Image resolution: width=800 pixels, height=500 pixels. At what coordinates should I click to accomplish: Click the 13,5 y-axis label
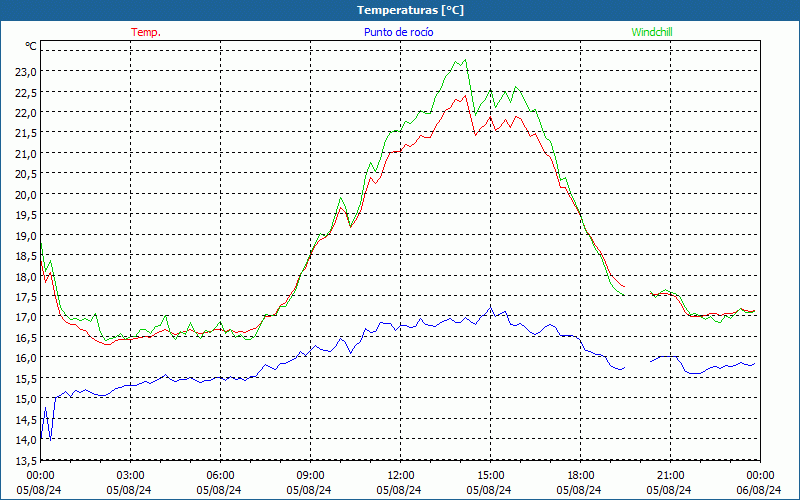point(26,460)
